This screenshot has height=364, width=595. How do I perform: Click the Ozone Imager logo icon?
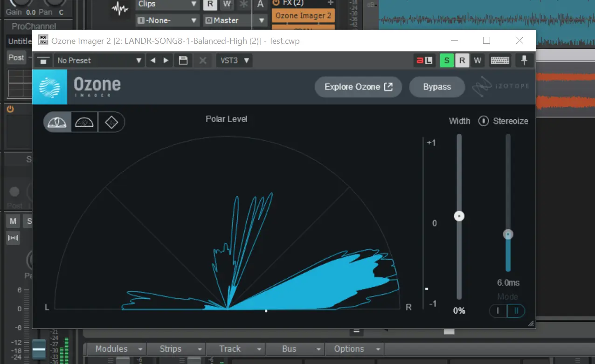click(49, 87)
